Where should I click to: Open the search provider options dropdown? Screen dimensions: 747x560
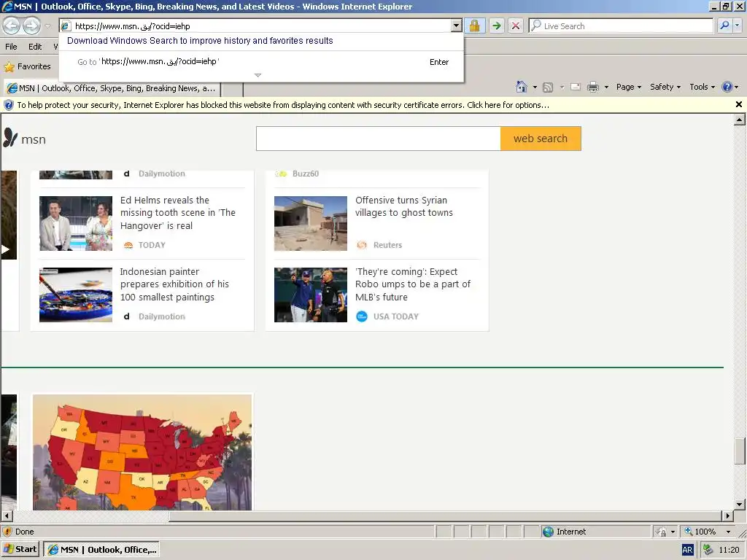[x=738, y=26]
